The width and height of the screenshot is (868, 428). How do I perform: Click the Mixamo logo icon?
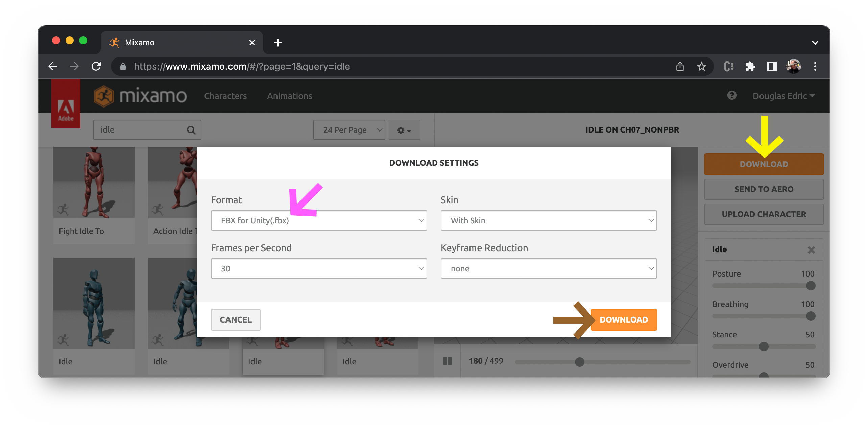[104, 96]
